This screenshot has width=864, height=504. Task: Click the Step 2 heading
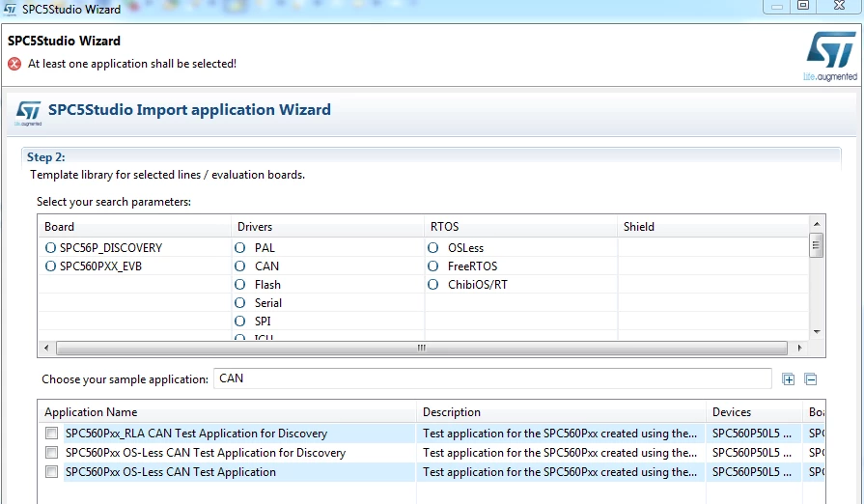pyautogui.click(x=45, y=157)
